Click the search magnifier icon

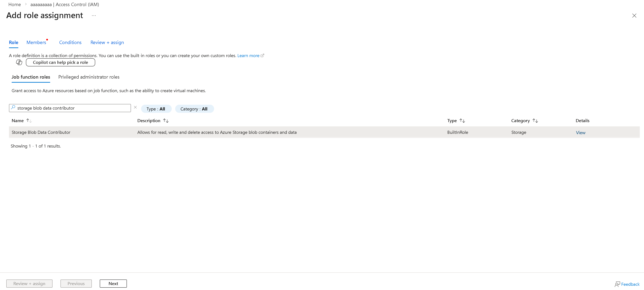click(13, 108)
